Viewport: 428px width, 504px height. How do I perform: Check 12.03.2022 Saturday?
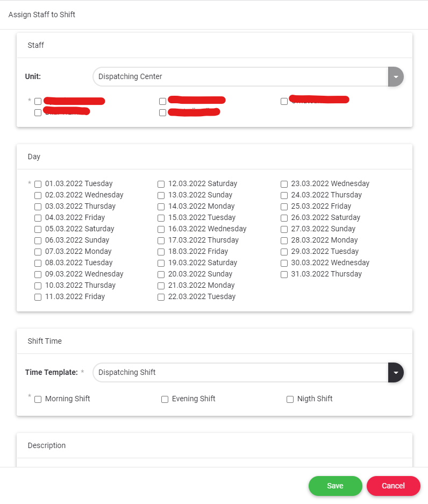click(x=161, y=184)
